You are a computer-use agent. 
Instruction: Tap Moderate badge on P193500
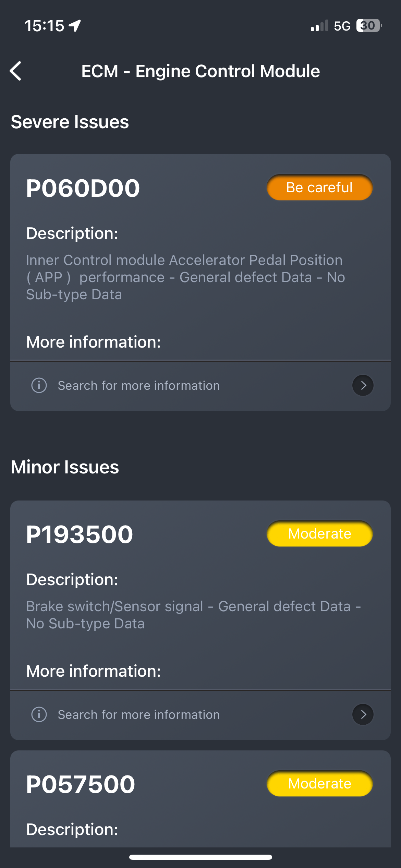(x=319, y=534)
